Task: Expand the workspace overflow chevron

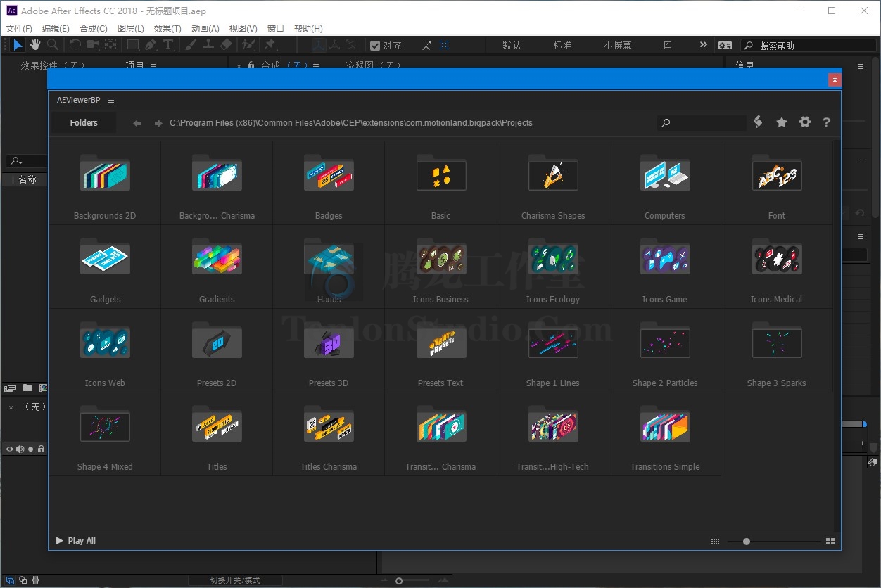Action: click(703, 45)
